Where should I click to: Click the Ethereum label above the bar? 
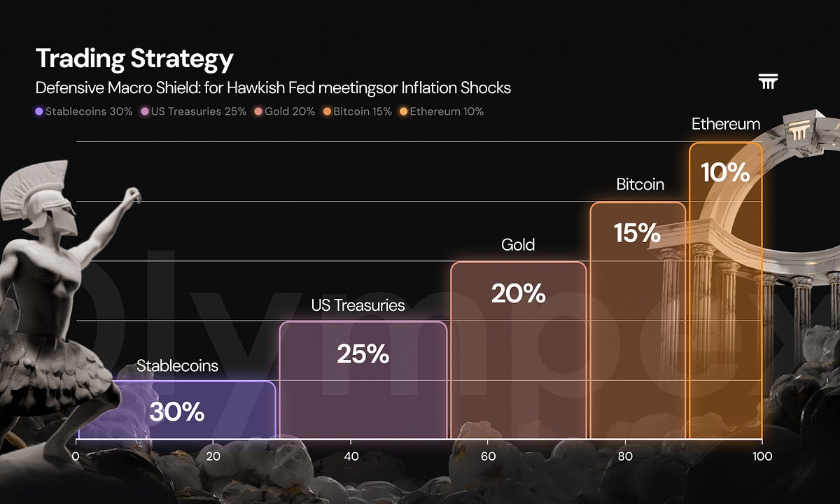pyautogui.click(x=726, y=125)
